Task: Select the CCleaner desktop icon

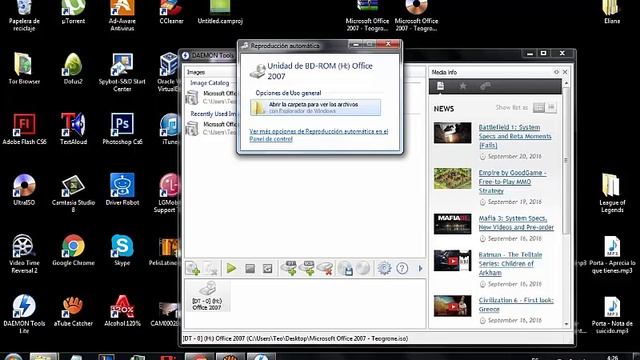Action: (x=171, y=13)
